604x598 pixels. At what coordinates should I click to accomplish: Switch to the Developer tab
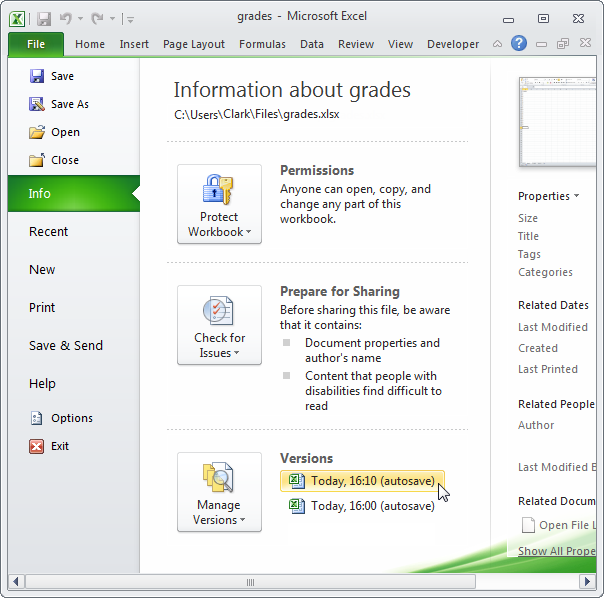tap(453, 44)
